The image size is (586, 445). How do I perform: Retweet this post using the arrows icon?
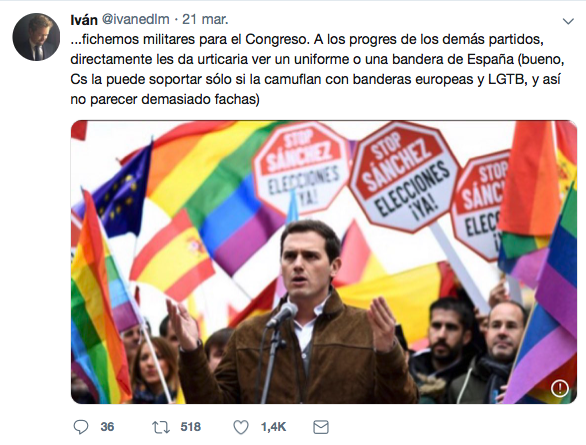(x=161, y=427)
